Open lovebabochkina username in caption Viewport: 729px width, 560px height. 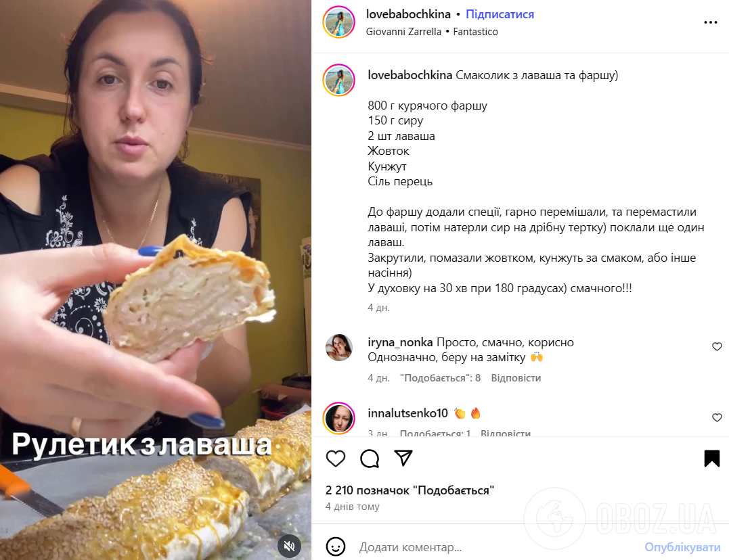tap(410, 75)
